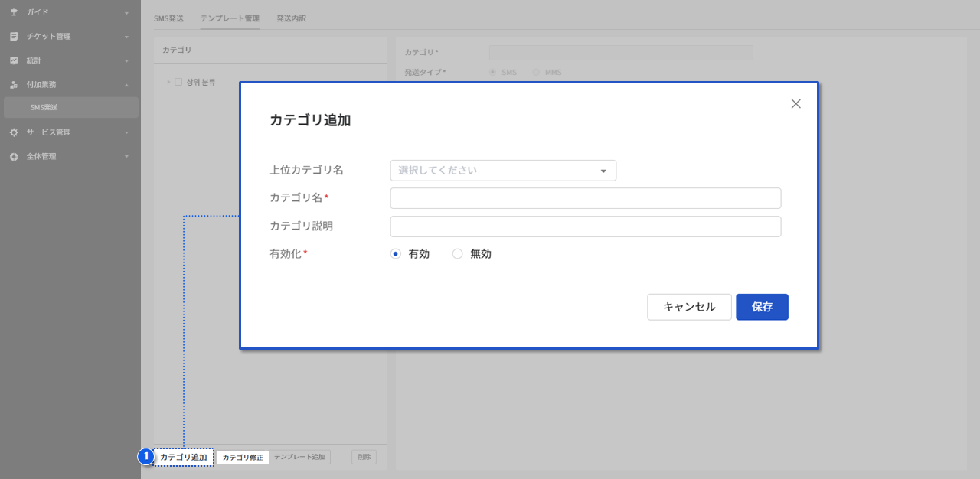The image size is (980, 479).
Task: Click the plus icon beside 全体管理
Action: click(14, 157)
